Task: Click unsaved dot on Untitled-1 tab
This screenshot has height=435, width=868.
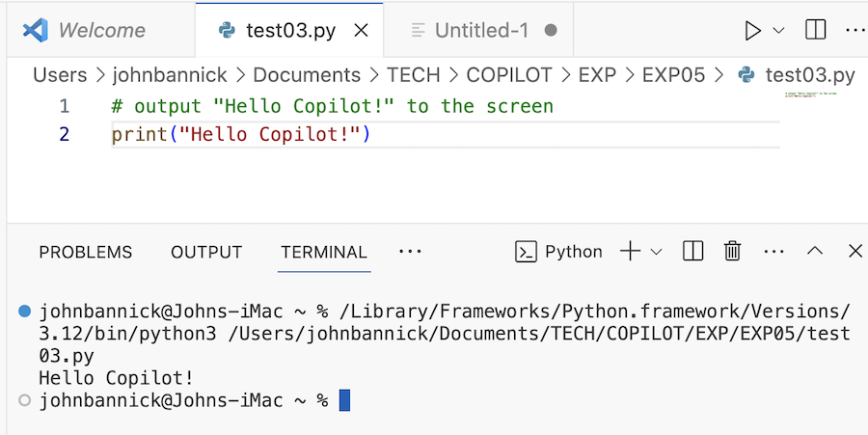Action: (x=551, y=30)
